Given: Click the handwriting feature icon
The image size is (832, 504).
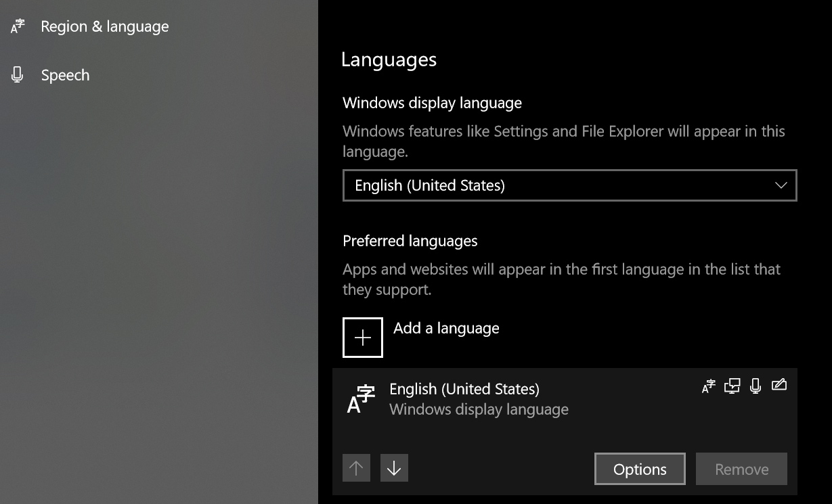Looking at the screenshot, I should [x=779, y=386].
